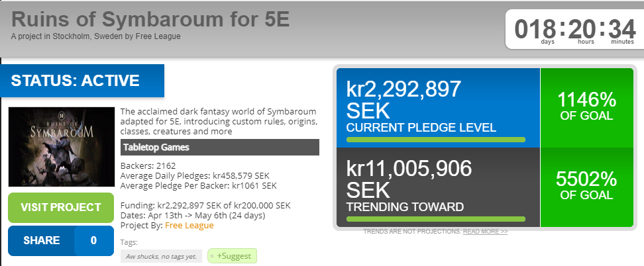The width and height of the screenshot is (644, 266).
Task: Click the 5502% of goal green box
Action: [x=586, y=186]
